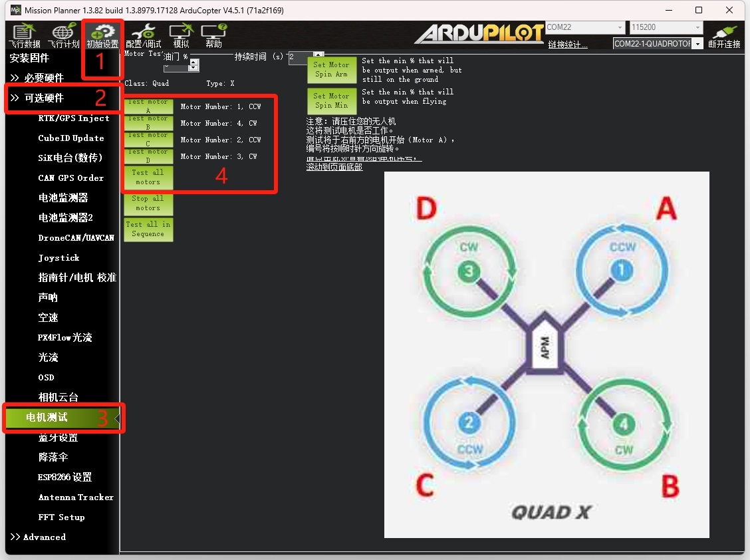The image size is (750, 560).
Task: Open the 光流 optical flow page
Action: click(x=48, y=358)
